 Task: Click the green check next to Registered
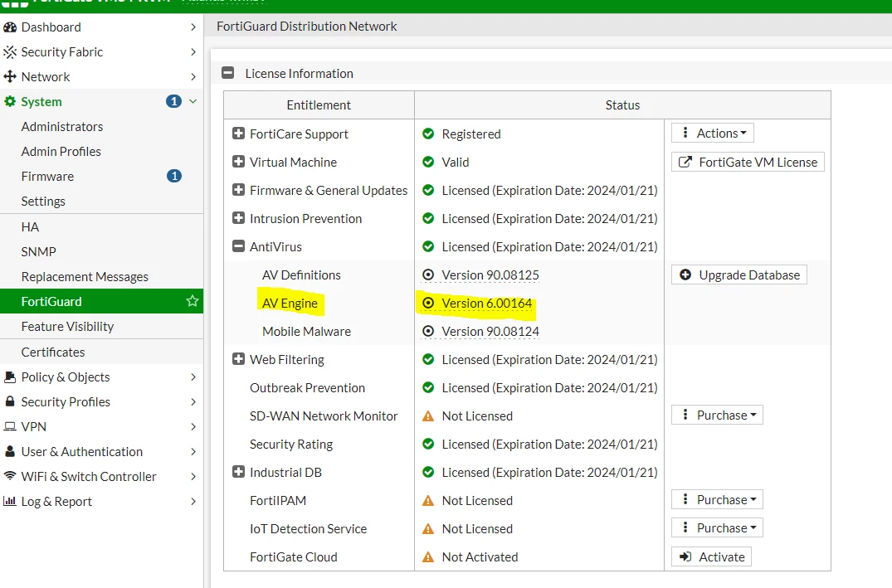point(428,134)
